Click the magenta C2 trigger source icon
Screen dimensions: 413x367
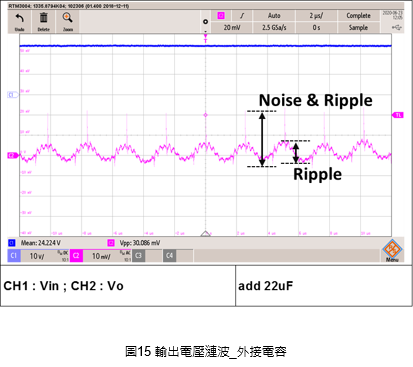click(x=221, y=16)
